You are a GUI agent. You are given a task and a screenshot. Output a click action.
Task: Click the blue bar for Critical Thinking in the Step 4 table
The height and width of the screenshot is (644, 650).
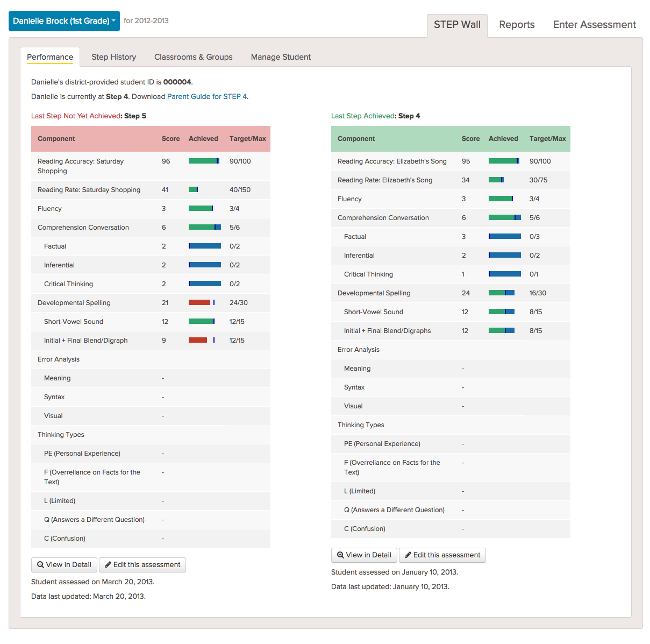pos(505,274)
